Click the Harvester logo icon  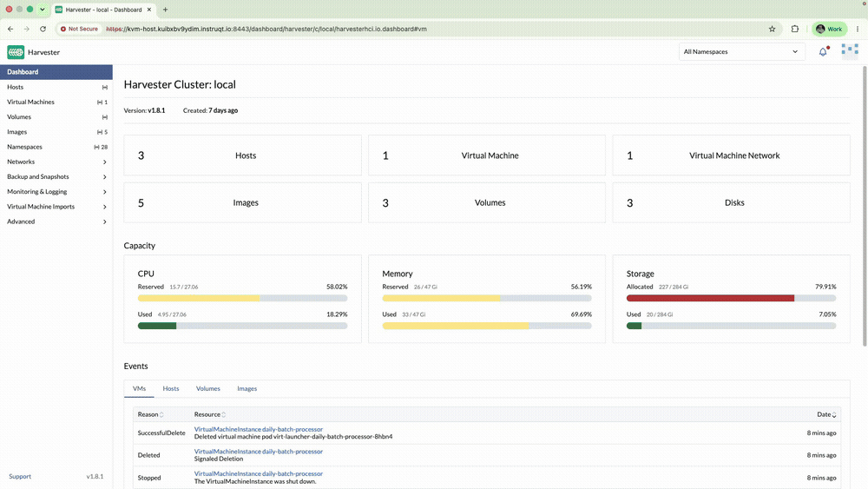click(16, 52)
